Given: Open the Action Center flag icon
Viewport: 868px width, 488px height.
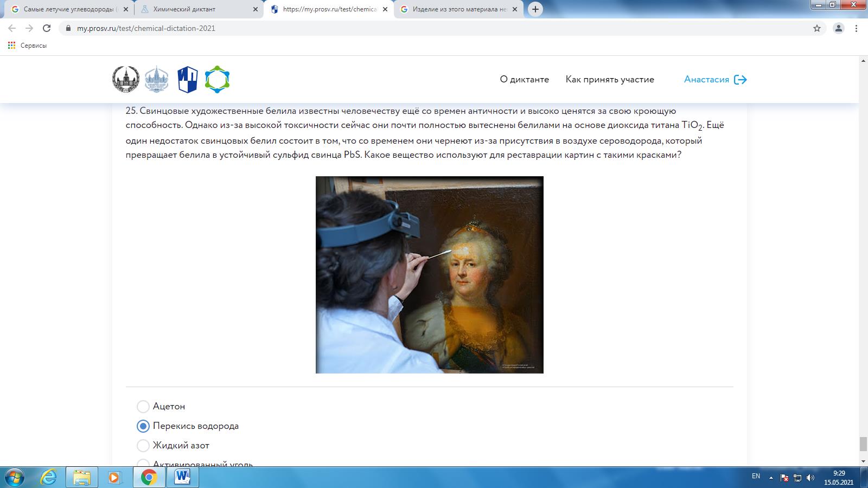Looking at the screenshot, I should (x=784, y=478).
